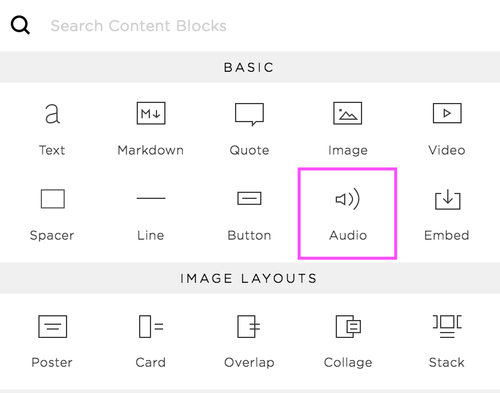Choose the Poster image layout
Image resolution: width=500 pixels, height=393 pixels.
point(52,342)
